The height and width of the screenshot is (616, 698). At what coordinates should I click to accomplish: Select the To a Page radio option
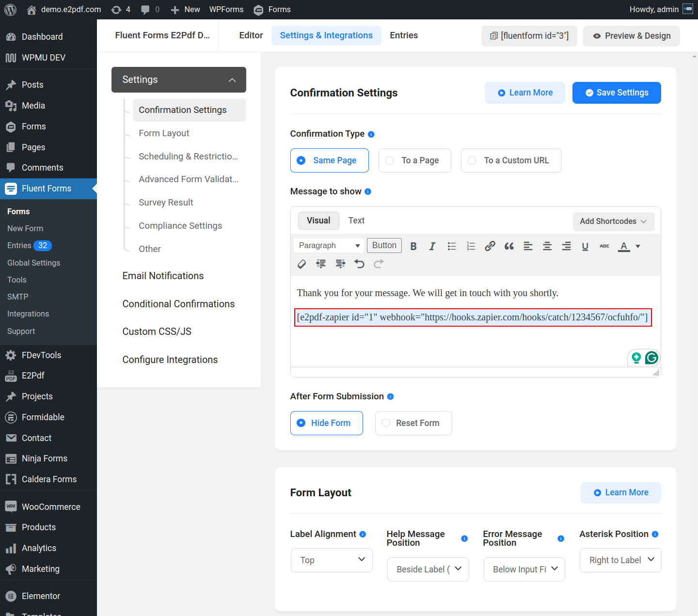pyautogui.click(x=414, y=160)
